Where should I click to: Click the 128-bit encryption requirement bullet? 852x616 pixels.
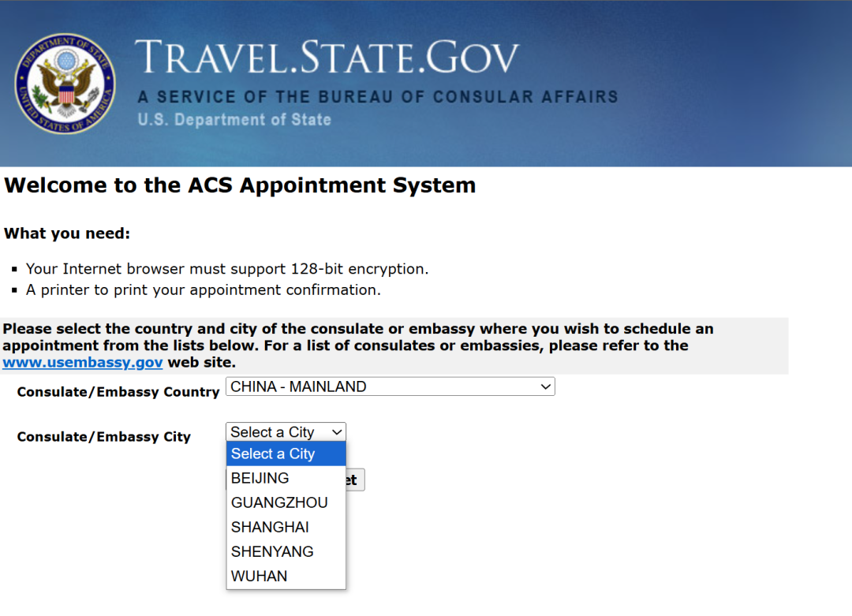click(x=227, y=269)
